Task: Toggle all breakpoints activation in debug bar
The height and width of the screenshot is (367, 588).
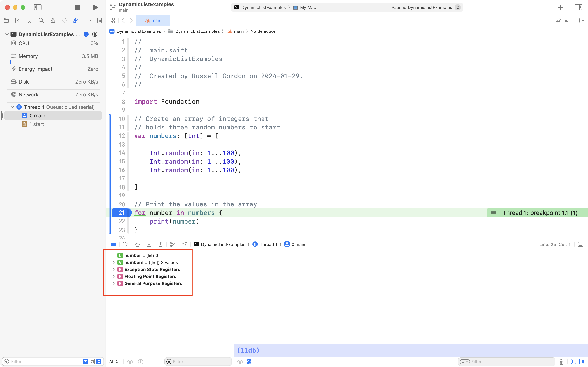Action: point(113,244)
